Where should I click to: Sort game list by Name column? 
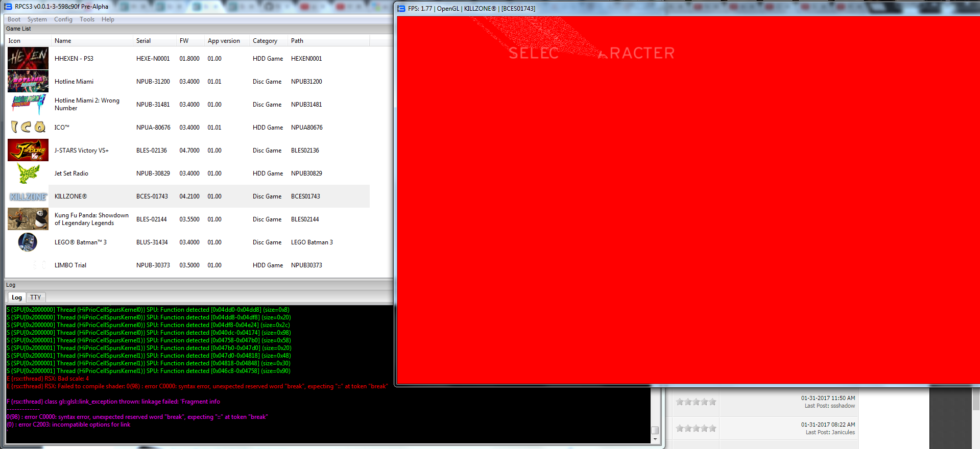63,41
